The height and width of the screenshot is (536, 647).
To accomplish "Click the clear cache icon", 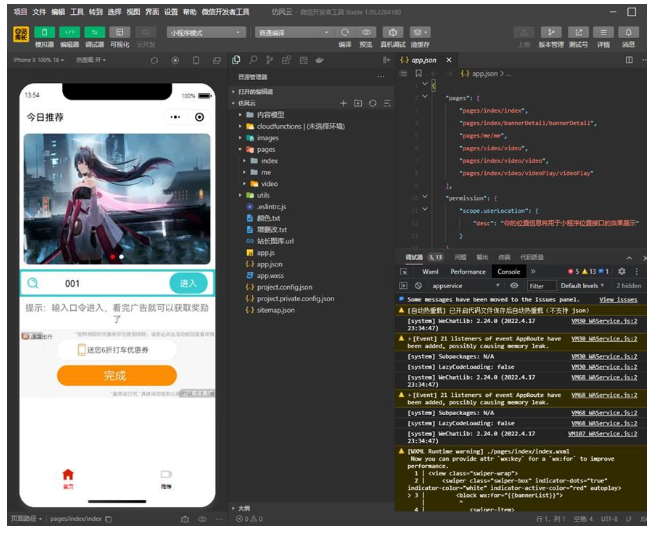I will [420, 32].
